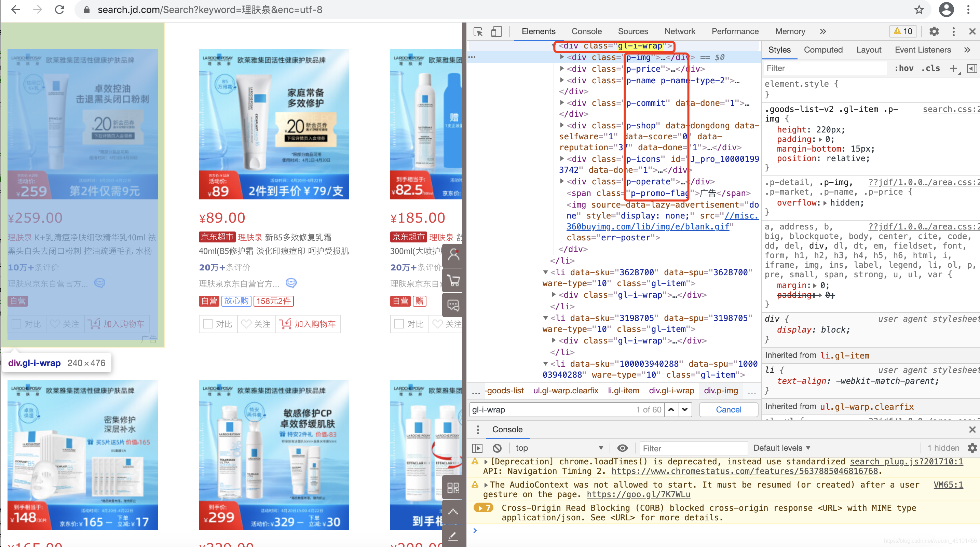Screen dimensions: 980x547
Task: Open the JD sidebar chat message icon
Action: coord(453,305)
